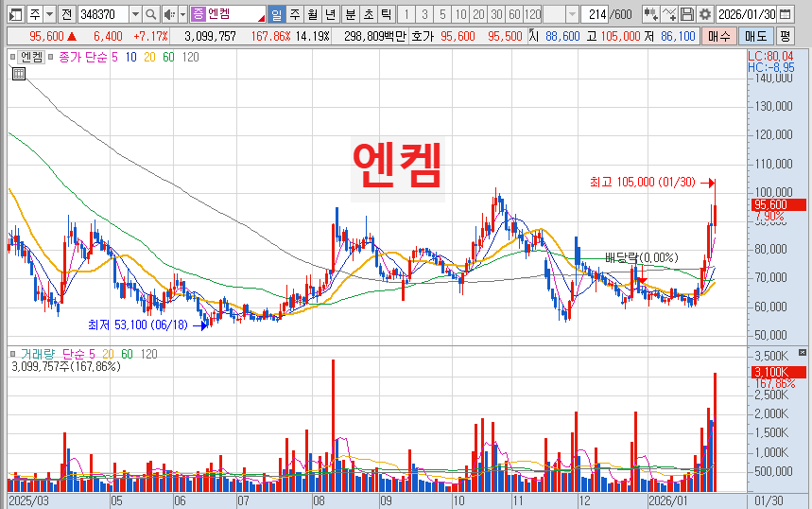Switch to 분 minute chart period
This screenshot has width=812, height=509.
pos(351,14)
